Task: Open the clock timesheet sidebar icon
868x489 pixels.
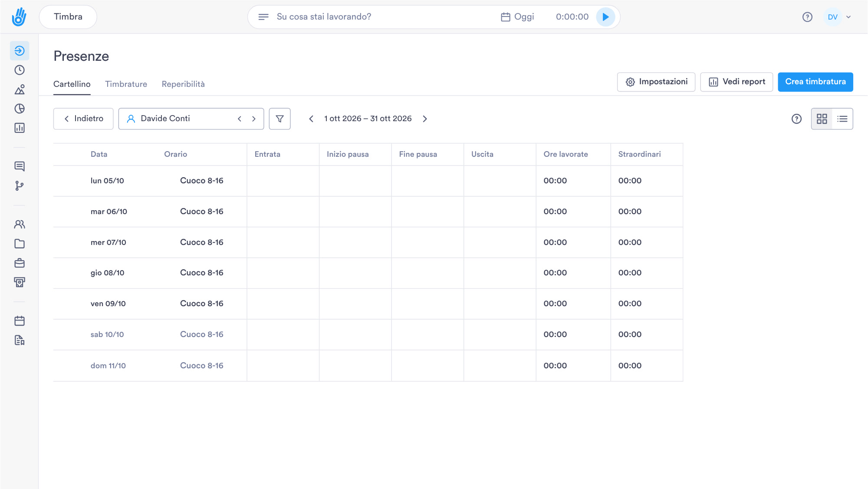Action: tap(20, 70)
